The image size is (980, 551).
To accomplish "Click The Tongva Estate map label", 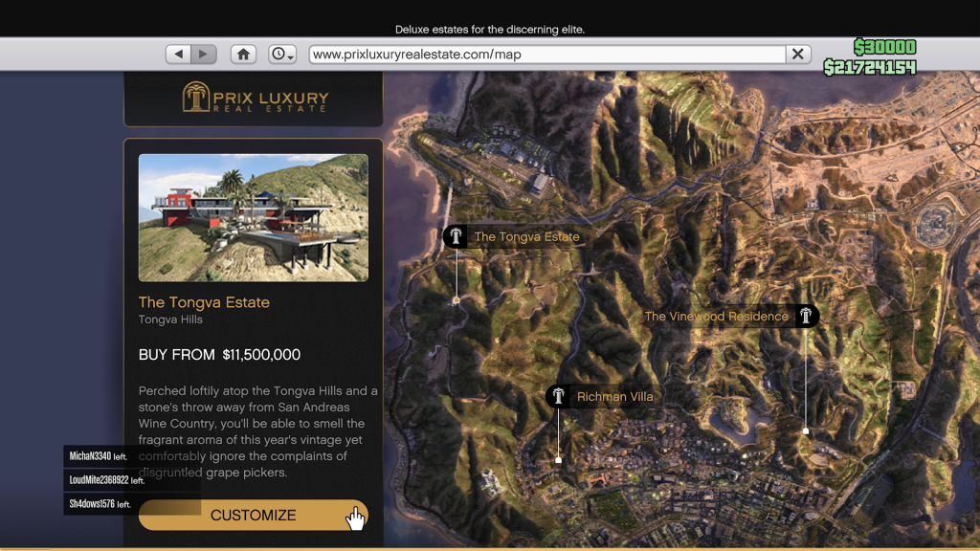I will click(x=526, y=236).
